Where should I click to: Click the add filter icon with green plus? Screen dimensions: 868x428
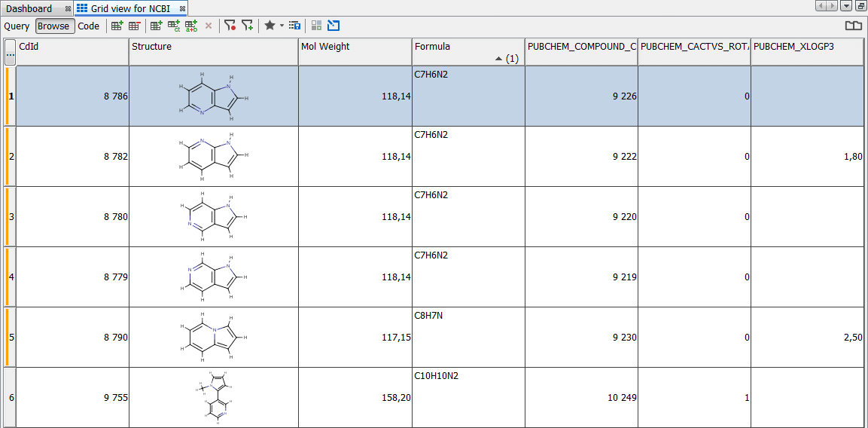pos(247,26)
